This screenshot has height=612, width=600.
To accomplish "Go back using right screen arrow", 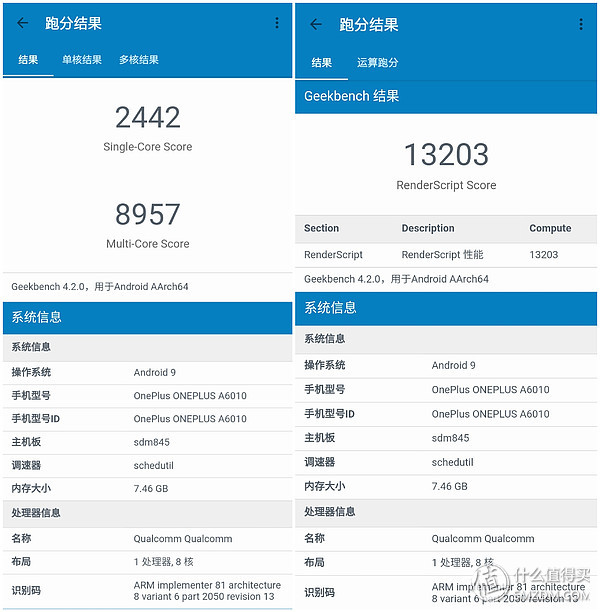I will 315,24.
